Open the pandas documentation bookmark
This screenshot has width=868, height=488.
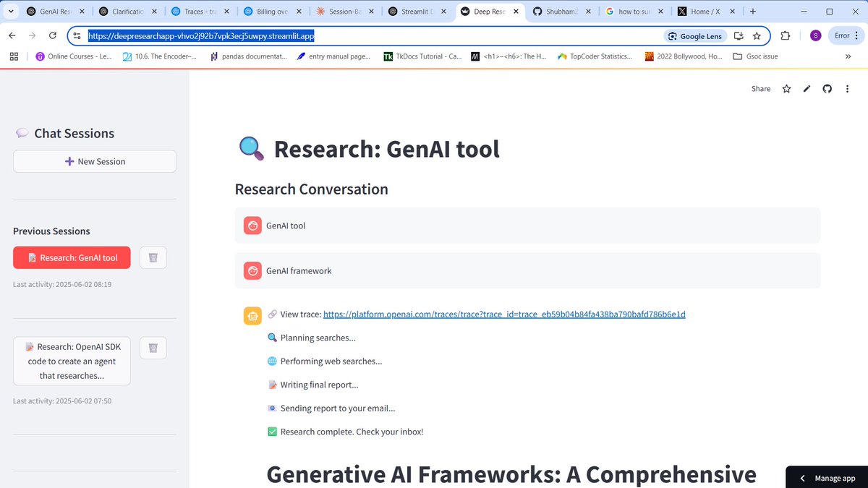click(249, 56)
